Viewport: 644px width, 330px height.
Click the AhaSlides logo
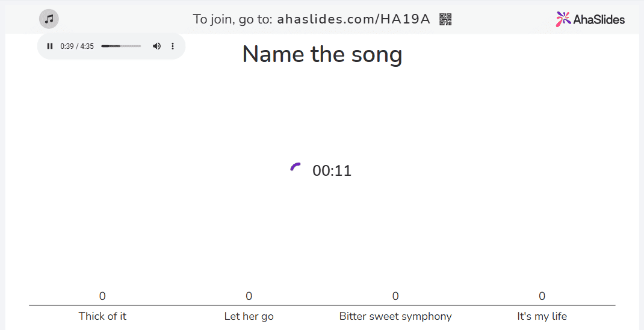tap(590, 19)
